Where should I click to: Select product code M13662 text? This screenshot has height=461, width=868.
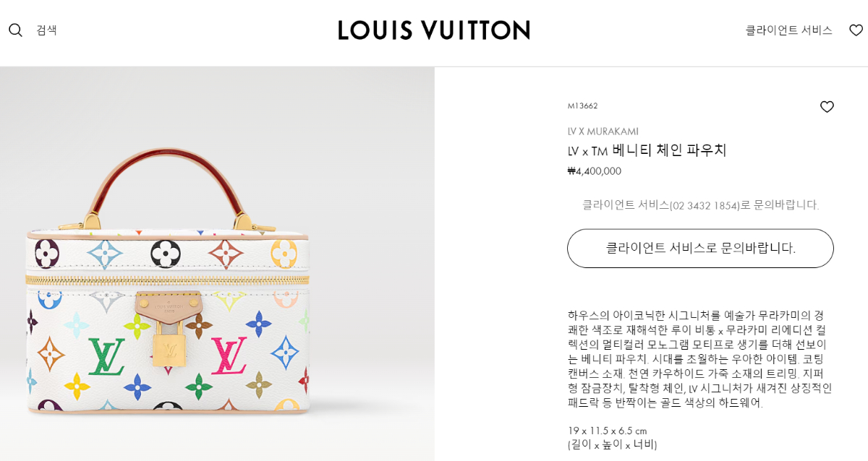(582, 106)
